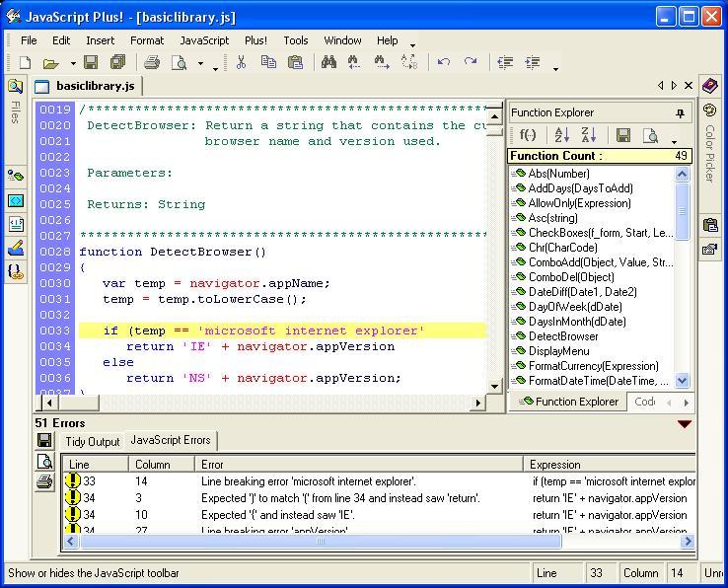Open Print Preview icon in main toolbar
The height and width of the screenshot is (588, 728).
pyautogui.click(x=179, y=62)
